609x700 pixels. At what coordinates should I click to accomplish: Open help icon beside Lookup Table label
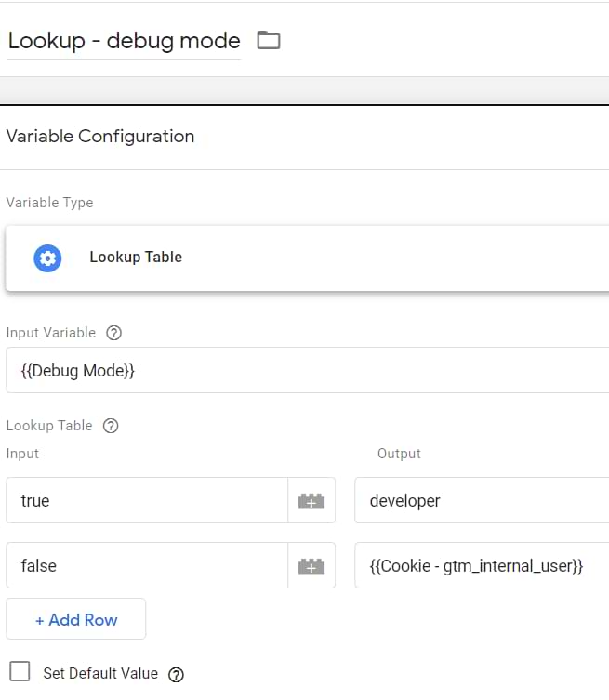coord(111,426)
